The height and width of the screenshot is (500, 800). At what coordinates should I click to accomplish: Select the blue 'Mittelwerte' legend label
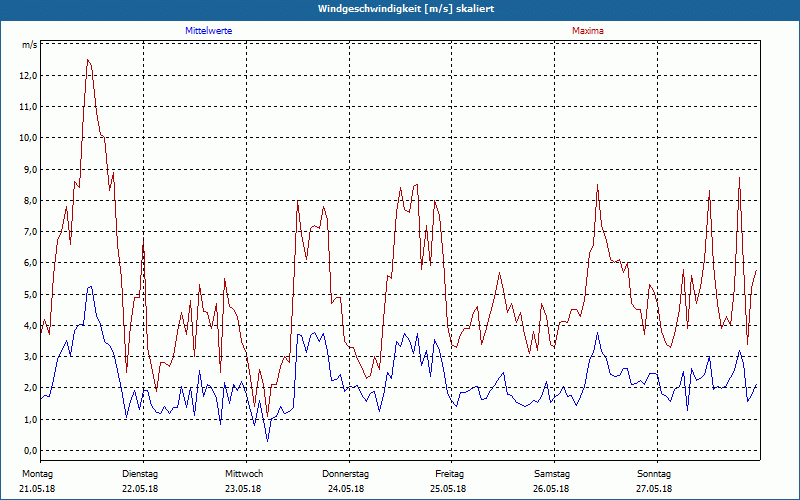(209, 31)
